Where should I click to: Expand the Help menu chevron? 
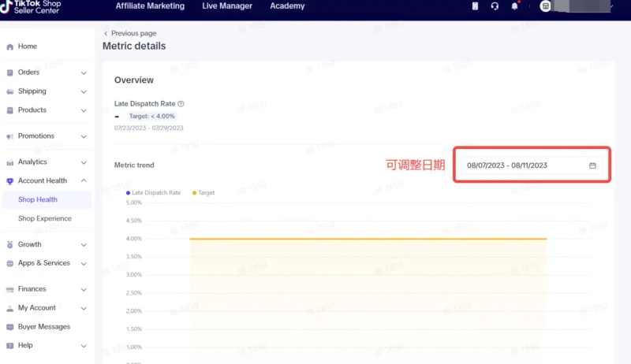click(x=84, y=346)
